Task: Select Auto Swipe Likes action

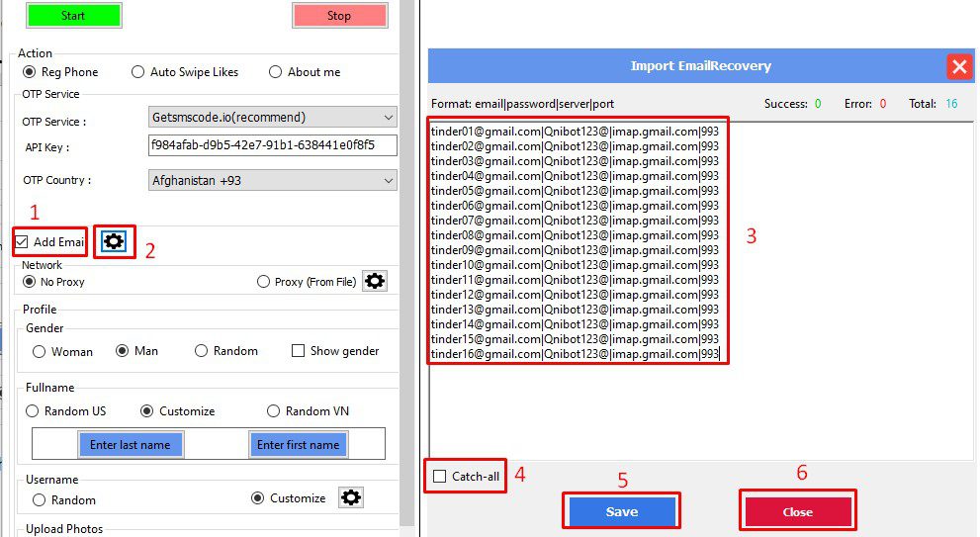Action: pos(185,72)
